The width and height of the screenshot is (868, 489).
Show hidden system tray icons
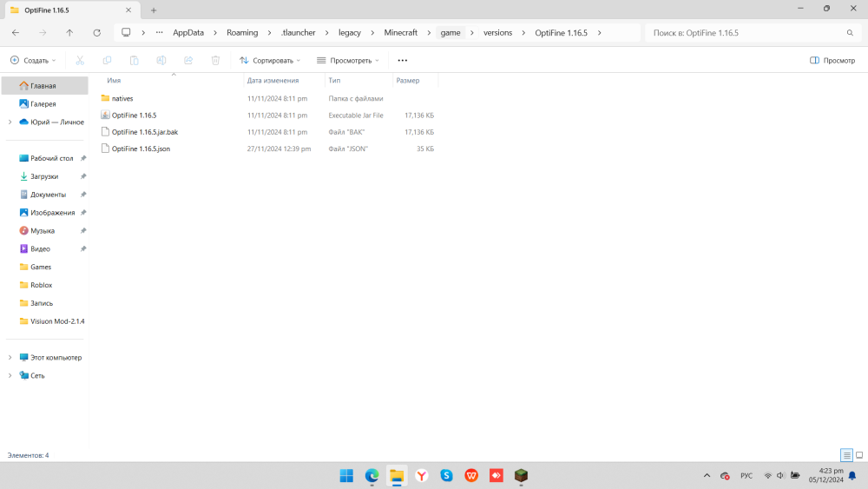(707, 476)
